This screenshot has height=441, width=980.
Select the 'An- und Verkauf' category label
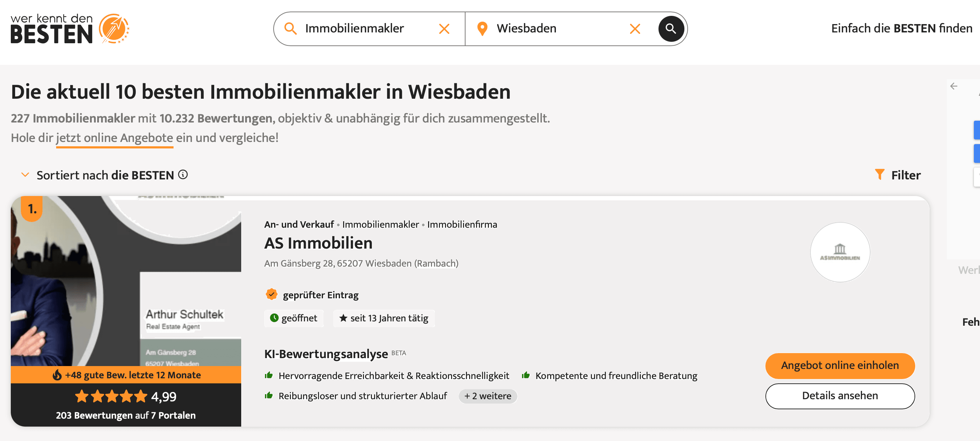click(x=299, y=224)
